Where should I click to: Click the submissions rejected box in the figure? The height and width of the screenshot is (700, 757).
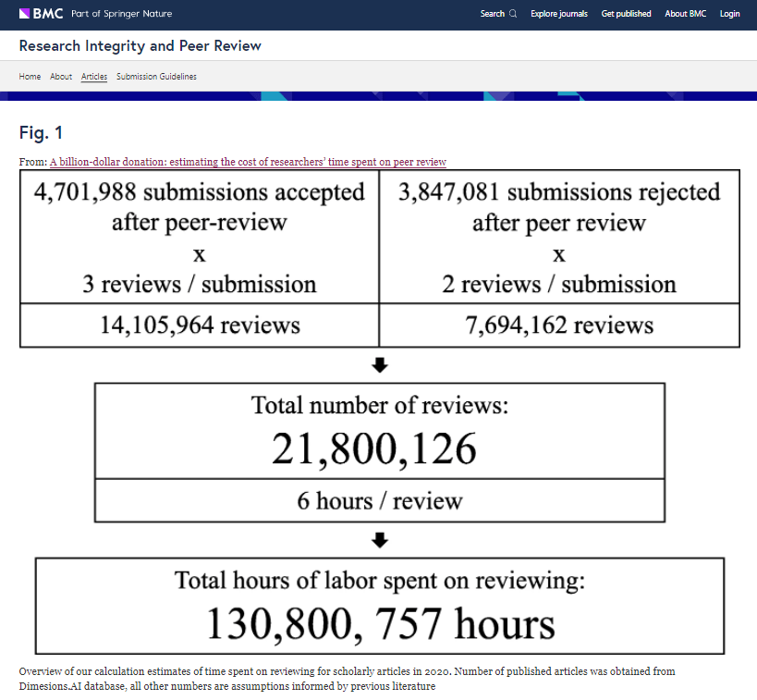coord(558,237)
